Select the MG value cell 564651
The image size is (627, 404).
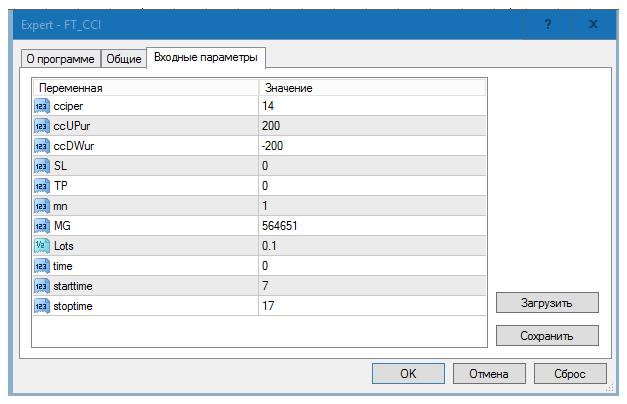pos(371,226)
